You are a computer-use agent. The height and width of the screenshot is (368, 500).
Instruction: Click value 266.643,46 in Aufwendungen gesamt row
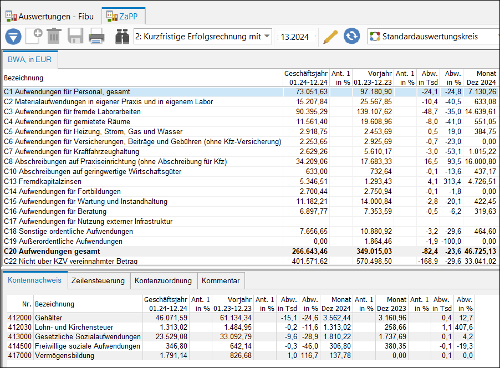310,251
